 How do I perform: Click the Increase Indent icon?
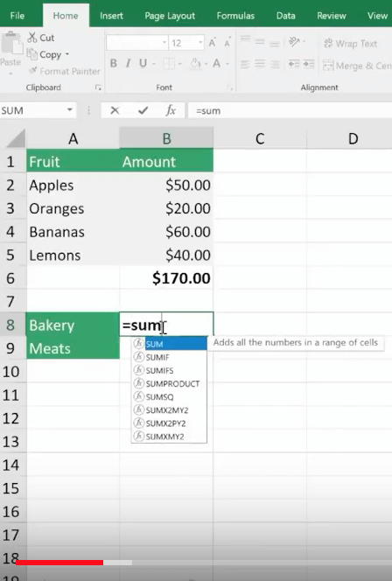(x=309, y=64)
